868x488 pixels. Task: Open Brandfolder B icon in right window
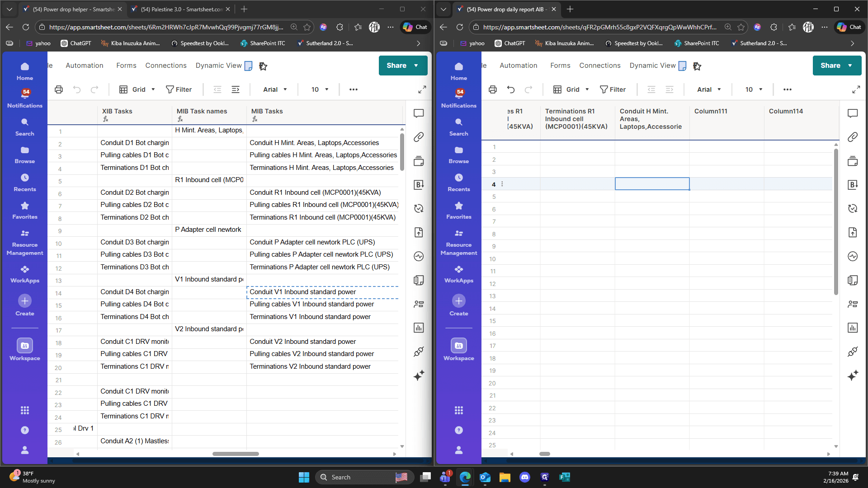pos(853,185)
